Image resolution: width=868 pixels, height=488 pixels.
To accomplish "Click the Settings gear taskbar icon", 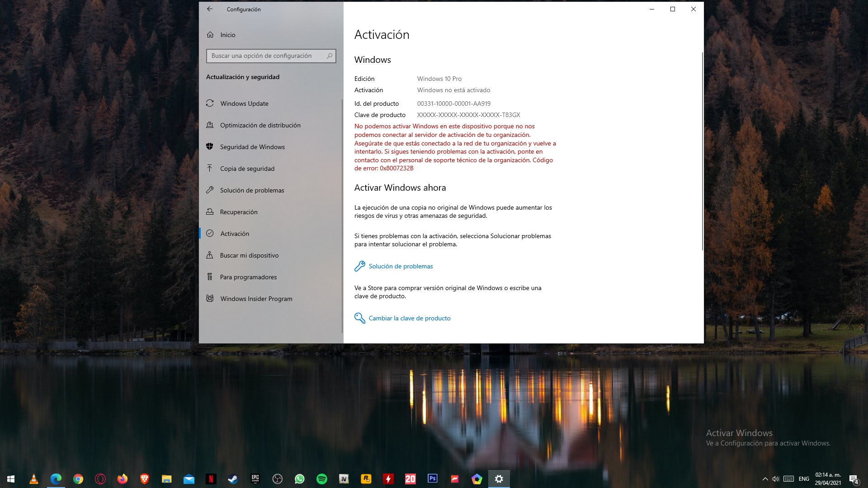I will tap(499, 479).
